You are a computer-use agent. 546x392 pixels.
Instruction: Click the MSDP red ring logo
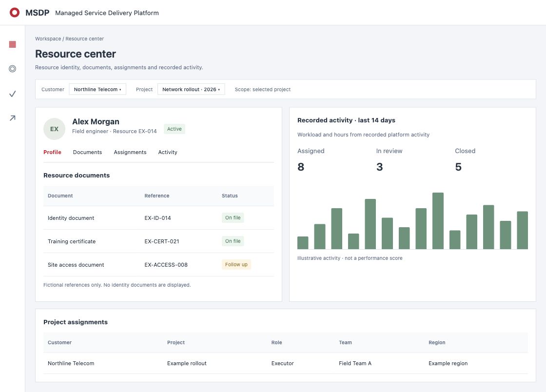(15, 13)
